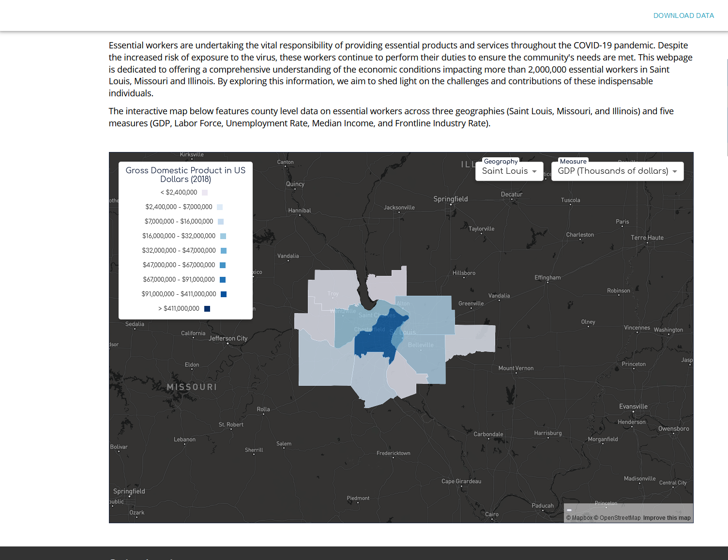Click the DOWNLOAD DATA link
The height and width of the screenshot is (560, 728).
(683, 15)
